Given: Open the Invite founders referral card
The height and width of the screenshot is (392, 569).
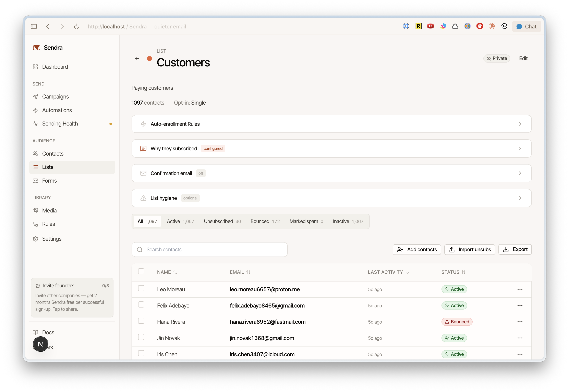Looking at the screenshot, I should point(72,298).
